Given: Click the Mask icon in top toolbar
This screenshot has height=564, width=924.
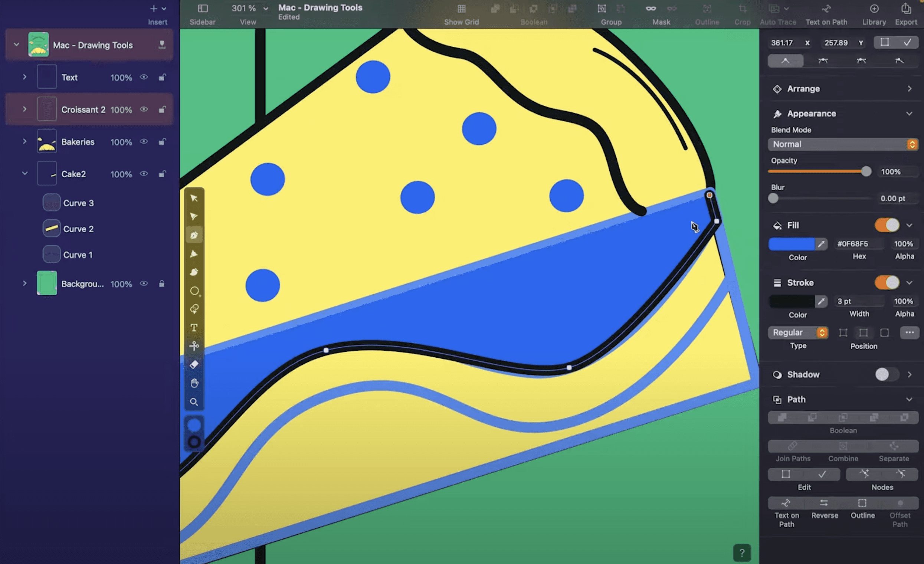Looking at the screenshot, I should pos(651,9).
